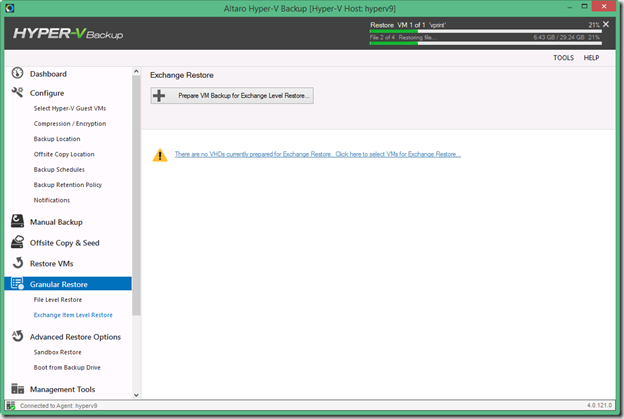Go to Offsite Copy & Seed
This screenshot has height=419, width=624.
pos(64,243)
